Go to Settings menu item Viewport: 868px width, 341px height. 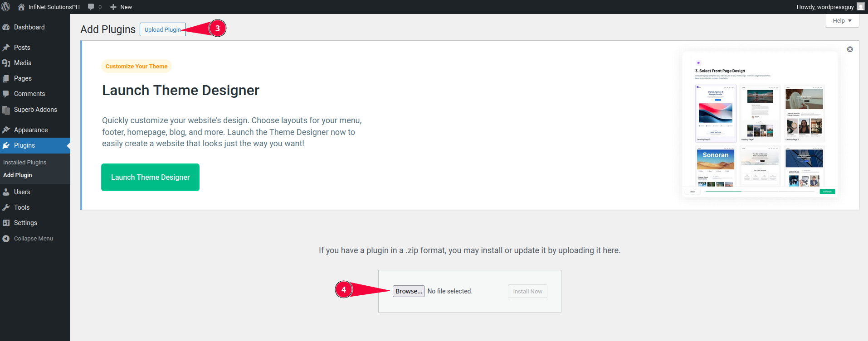[x=25, y=223]
